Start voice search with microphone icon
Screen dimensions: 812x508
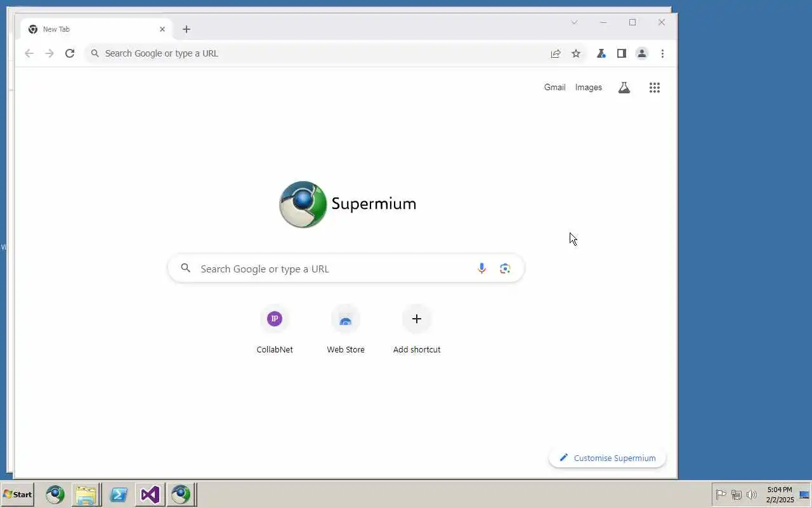481,269
